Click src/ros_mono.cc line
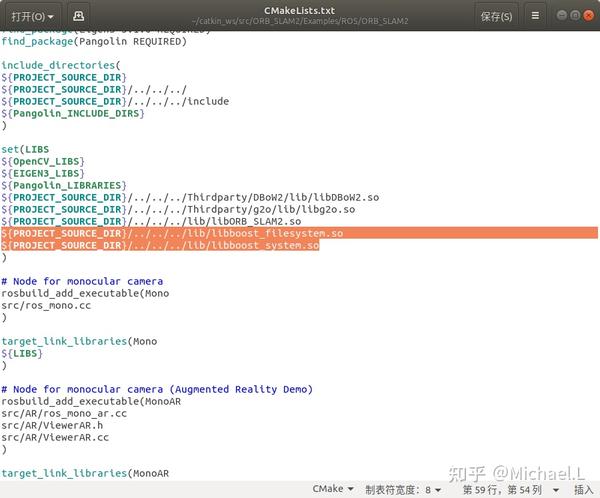Image resolution: width=600 pixels, height=498 pixels. tap(46, 305)
